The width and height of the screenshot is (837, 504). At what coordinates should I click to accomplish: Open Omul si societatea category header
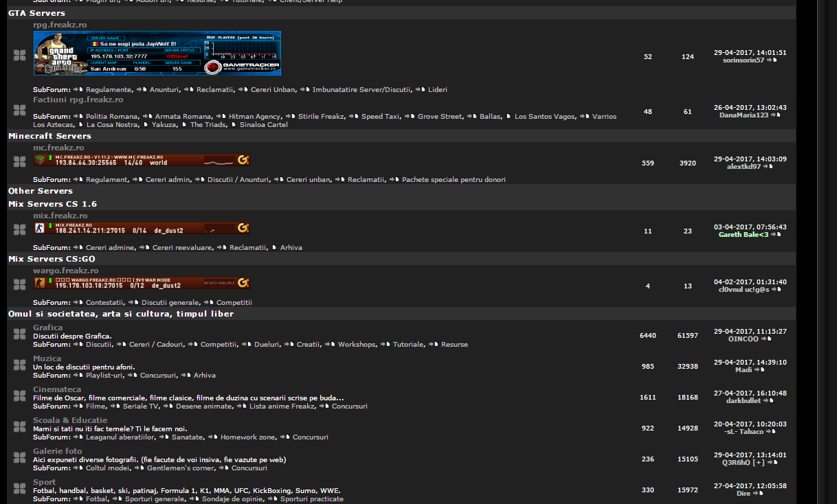(x=121, y=314)
